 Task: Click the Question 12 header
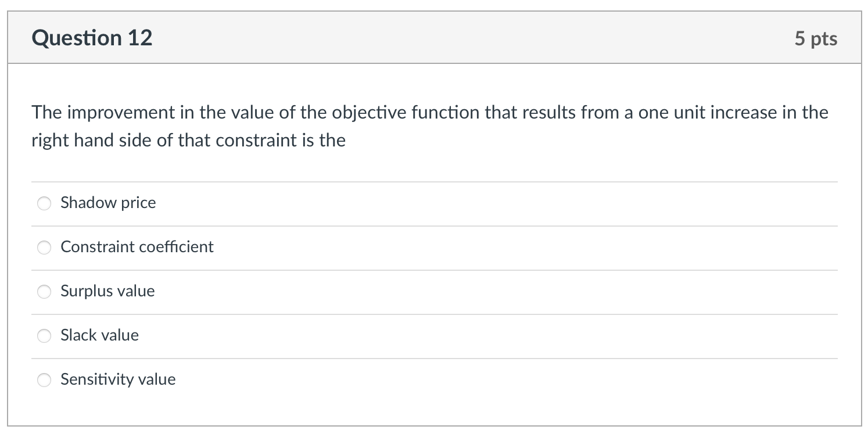(x=92, y=37)
